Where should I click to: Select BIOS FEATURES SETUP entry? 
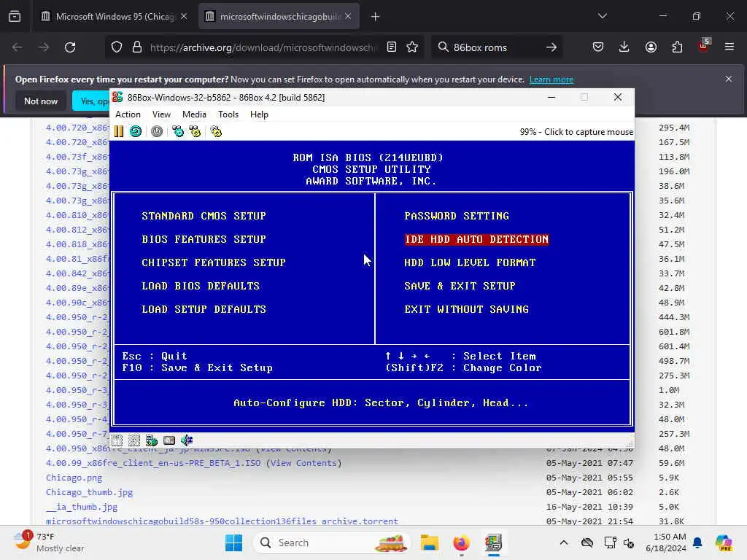tap(204, 239)
